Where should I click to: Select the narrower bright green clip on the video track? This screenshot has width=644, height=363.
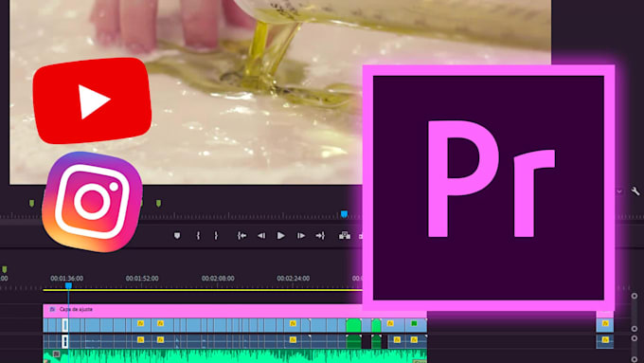pos(376,325)
